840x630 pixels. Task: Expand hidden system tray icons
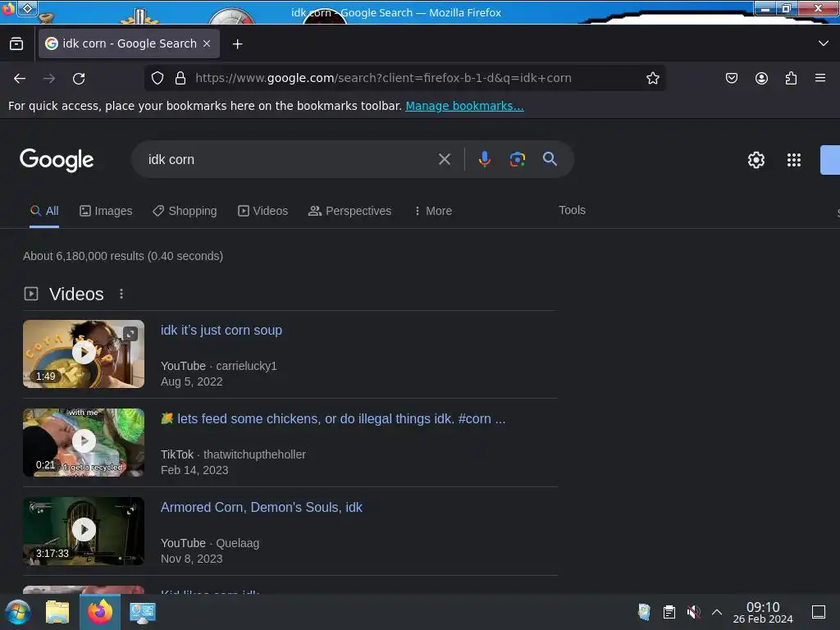[x=717, y=612]
